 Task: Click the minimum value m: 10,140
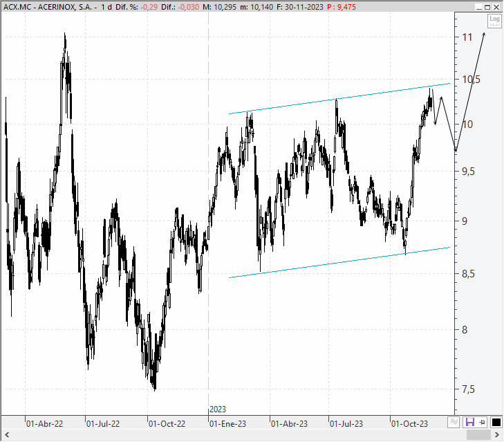(x=256, y=7)
